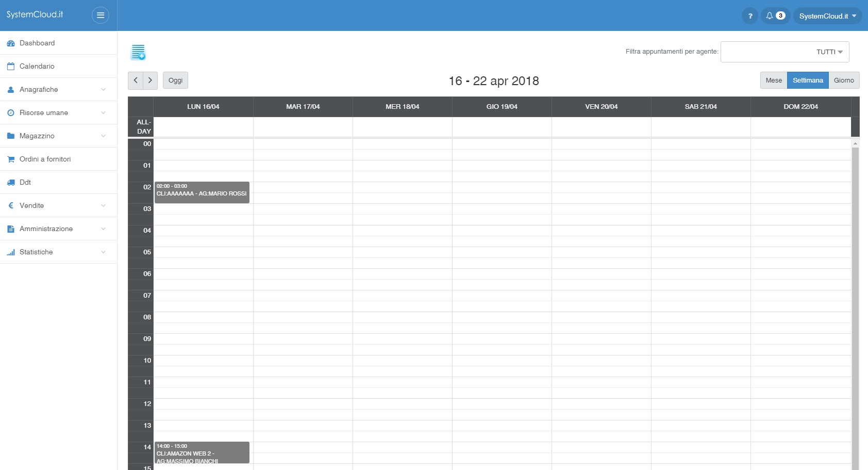Go to next week arrow
This screenshot has height=470, width=868.
(x=150, y=80)
